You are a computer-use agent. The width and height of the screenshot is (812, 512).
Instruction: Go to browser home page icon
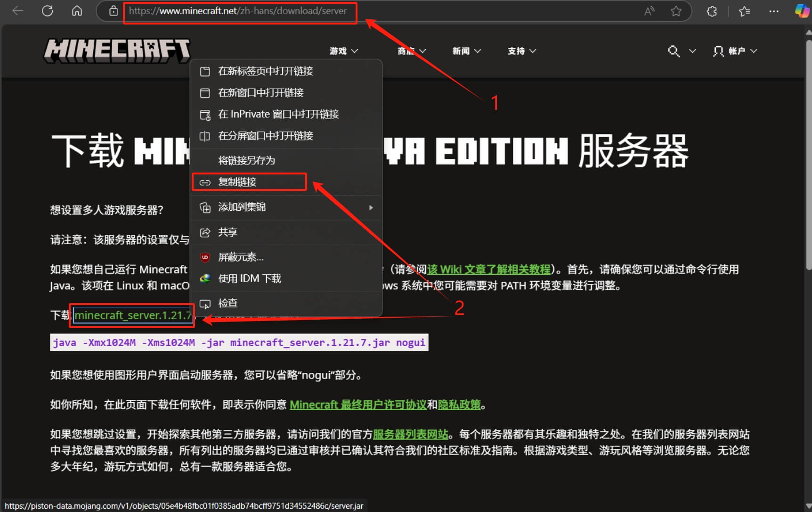point(77,11)
